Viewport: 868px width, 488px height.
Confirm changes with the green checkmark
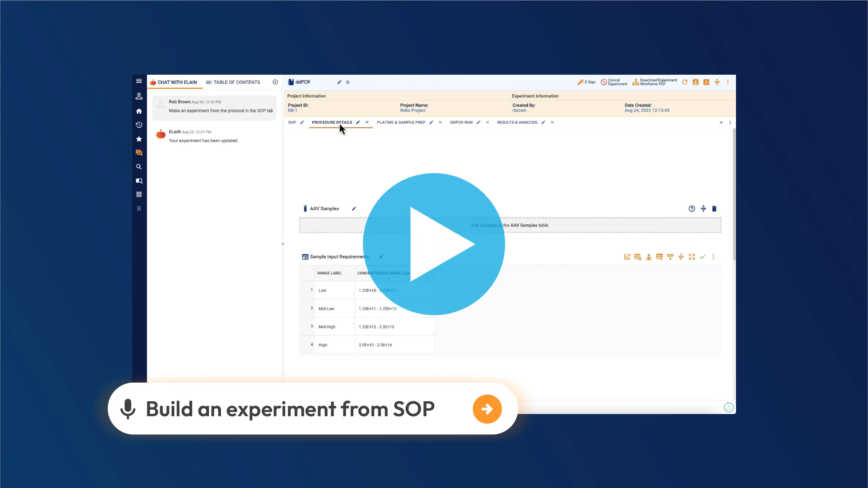(703, 257)
